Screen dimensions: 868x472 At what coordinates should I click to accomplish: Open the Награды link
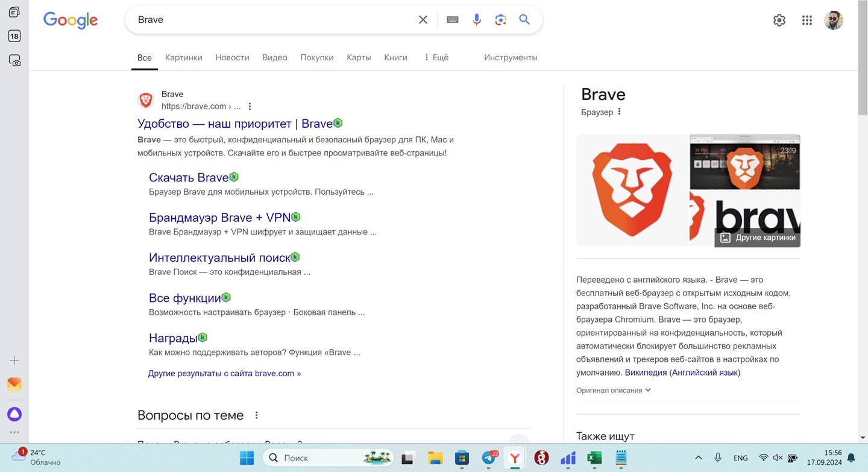point(173,338)
